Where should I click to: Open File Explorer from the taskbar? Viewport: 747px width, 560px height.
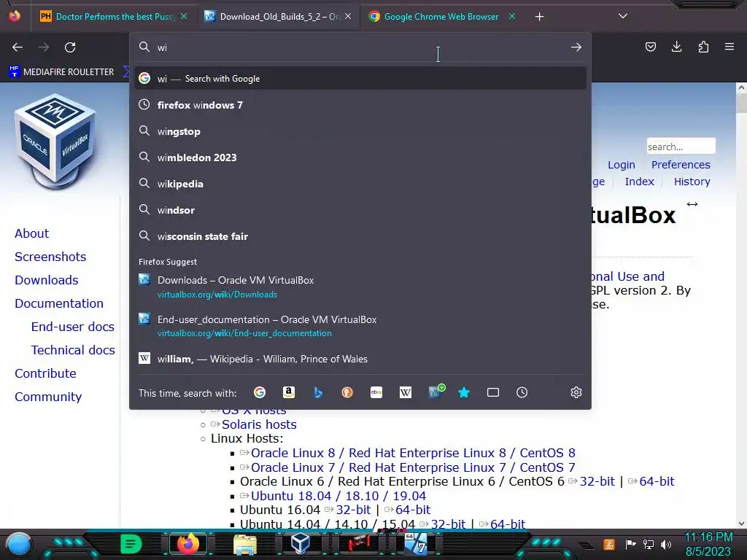(245, 544)
